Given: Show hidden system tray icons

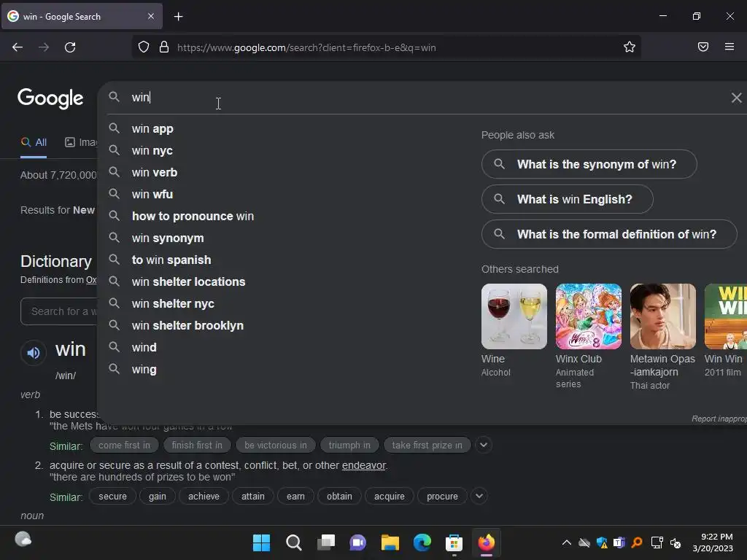Looking at the screenshot, I should [566, 542].
